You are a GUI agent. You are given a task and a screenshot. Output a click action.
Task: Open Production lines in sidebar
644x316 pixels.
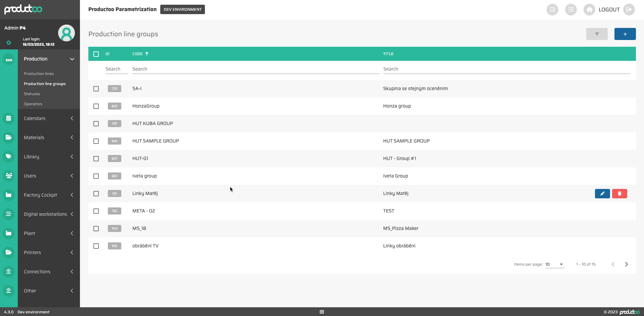pos(39,74)
